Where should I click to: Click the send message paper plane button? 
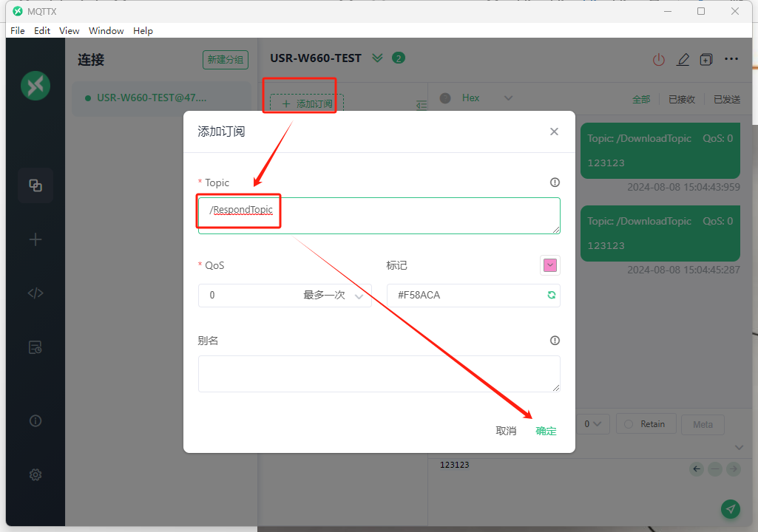pyautogui.click(x=731, y=509)
